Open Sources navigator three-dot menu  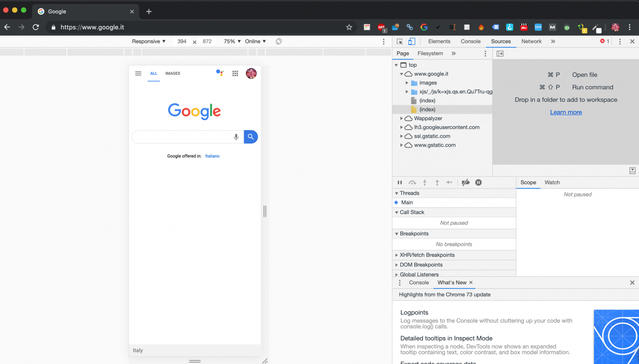[485, 53]
